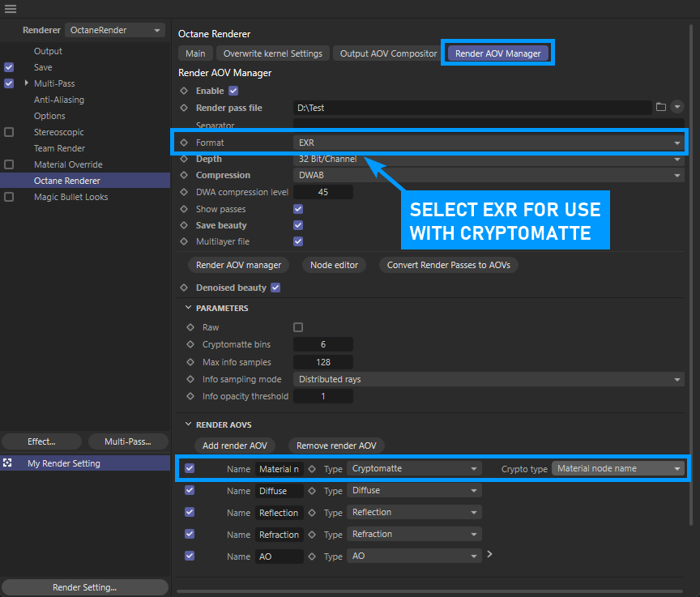
Task: Switch to the Main tab
Action: click(x=195, y=53)
